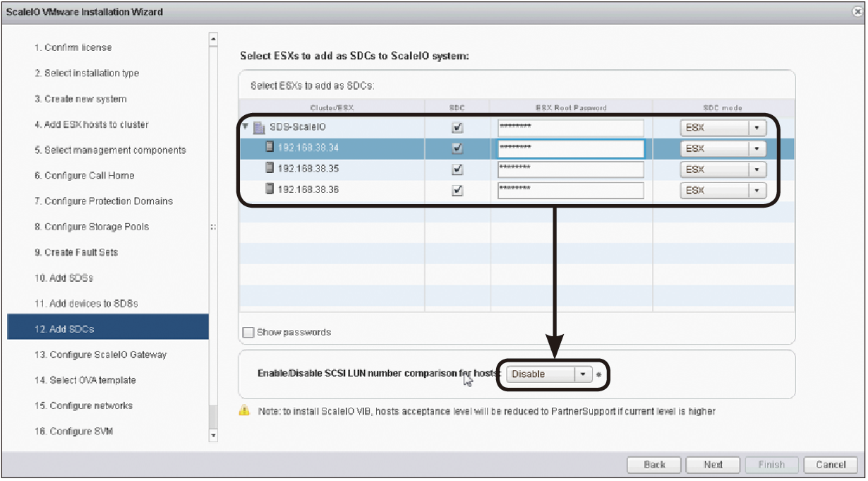Image resolution: width=868 pixels, height=481 pixels.
Task: Go to step 2 Select installation type
Action: 87,73
